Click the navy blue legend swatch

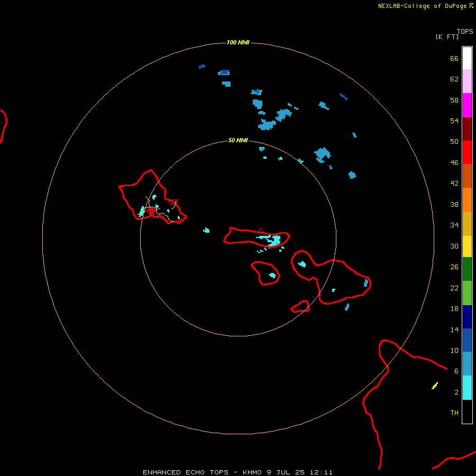coord(467,317)
